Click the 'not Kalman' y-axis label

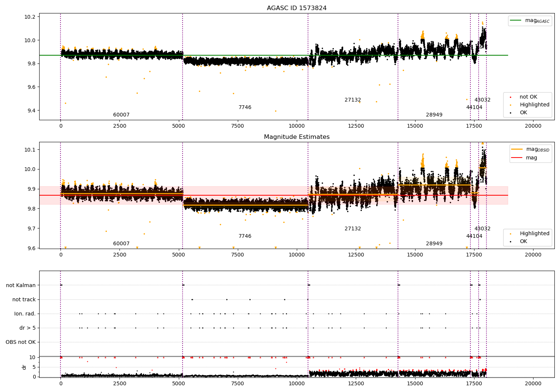pos(21,286)
